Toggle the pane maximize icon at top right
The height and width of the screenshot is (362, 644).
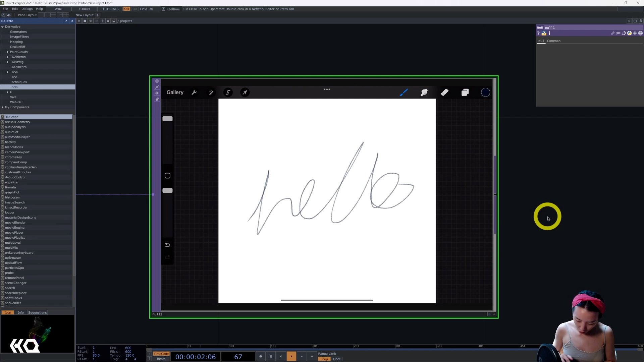point(635,21)
